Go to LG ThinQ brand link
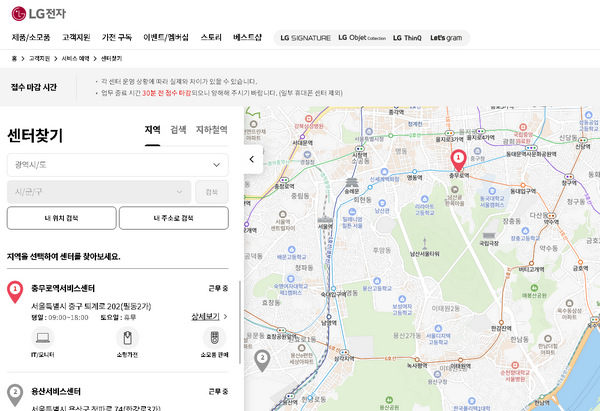The height and width of the screenshot is (411, 600). pos(407,38)
